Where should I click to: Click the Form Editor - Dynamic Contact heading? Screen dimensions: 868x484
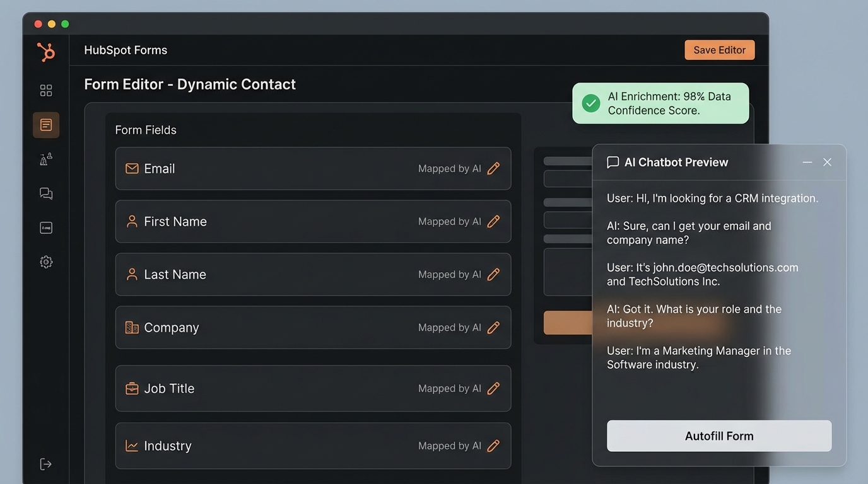click(190, 84)
